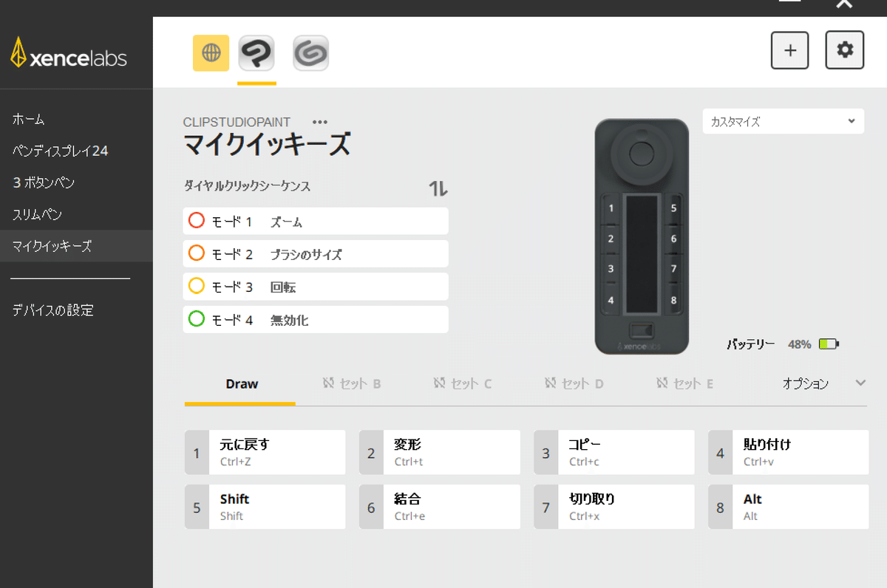Screen dimensions: 887x588
Task: Click key 1 on the device image
Action: 611,208
